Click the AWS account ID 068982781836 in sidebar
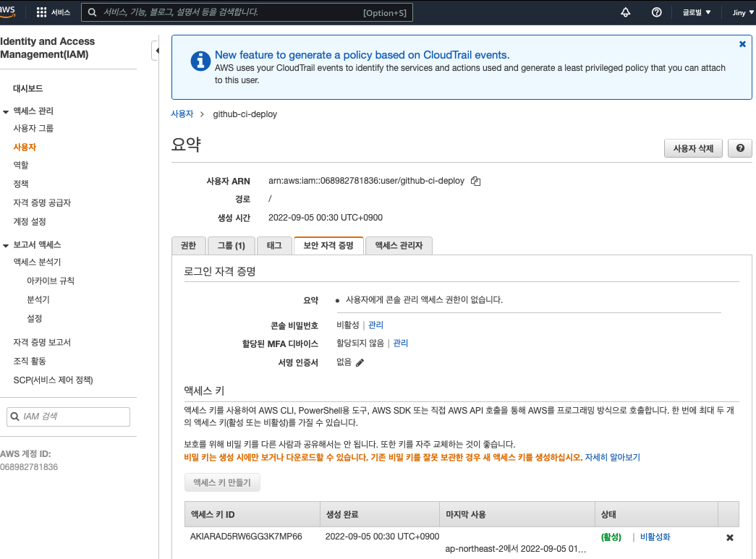Image resolution: width=756 pixels, height=559 pixels. (x=29, y=467)
